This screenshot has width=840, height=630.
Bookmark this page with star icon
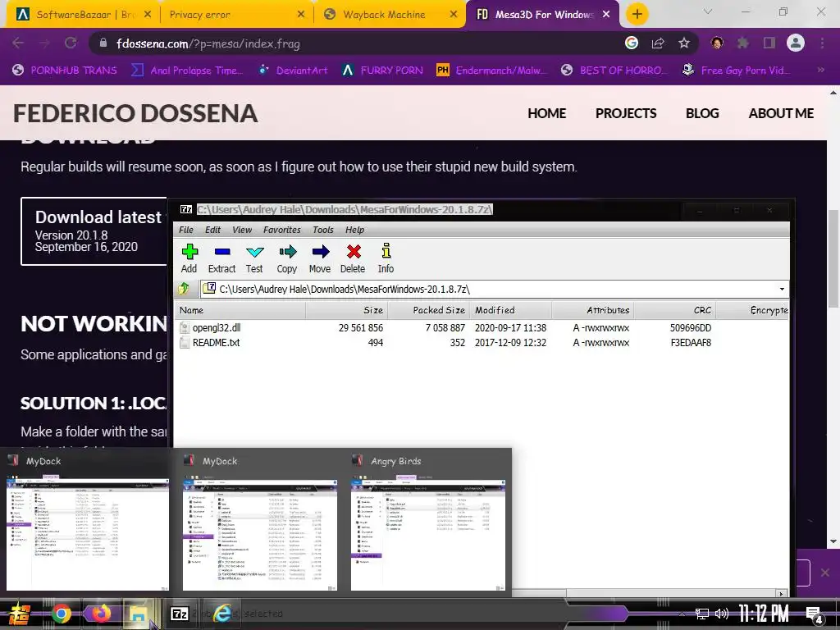point(684,43)
